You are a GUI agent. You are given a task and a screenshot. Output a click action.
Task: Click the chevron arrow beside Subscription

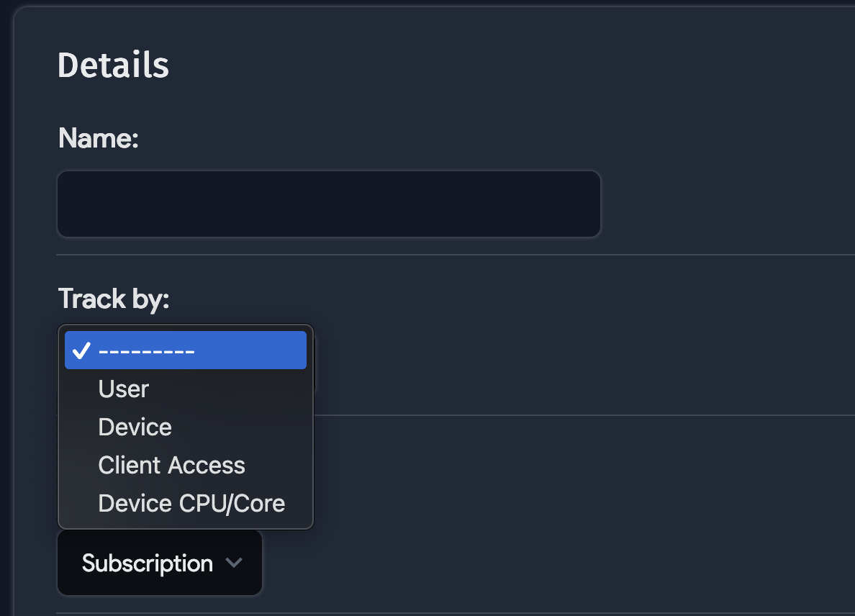point(234,563)
